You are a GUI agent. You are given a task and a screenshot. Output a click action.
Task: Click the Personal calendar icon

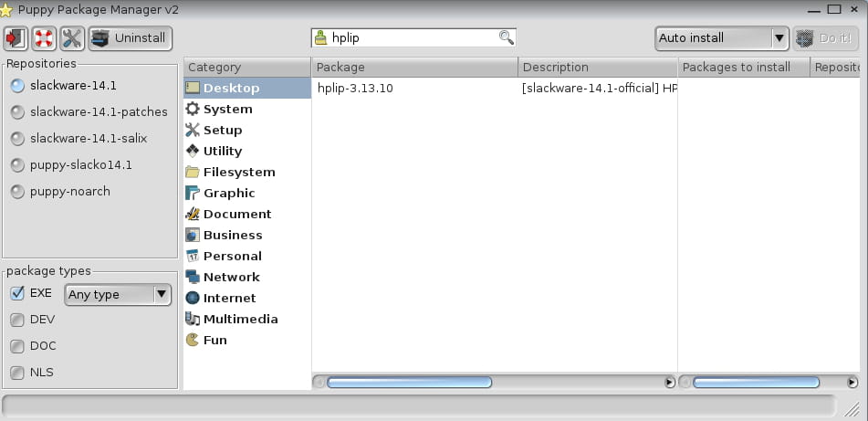click(192, 256)
